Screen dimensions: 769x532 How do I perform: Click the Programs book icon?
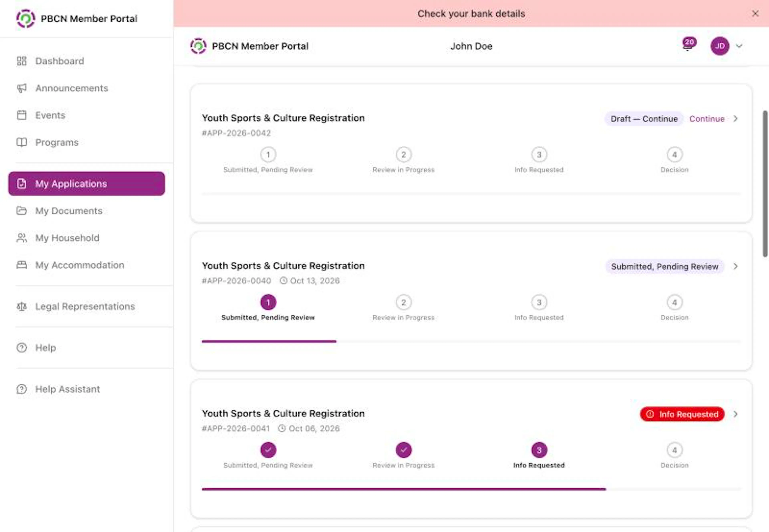[22, 142]
